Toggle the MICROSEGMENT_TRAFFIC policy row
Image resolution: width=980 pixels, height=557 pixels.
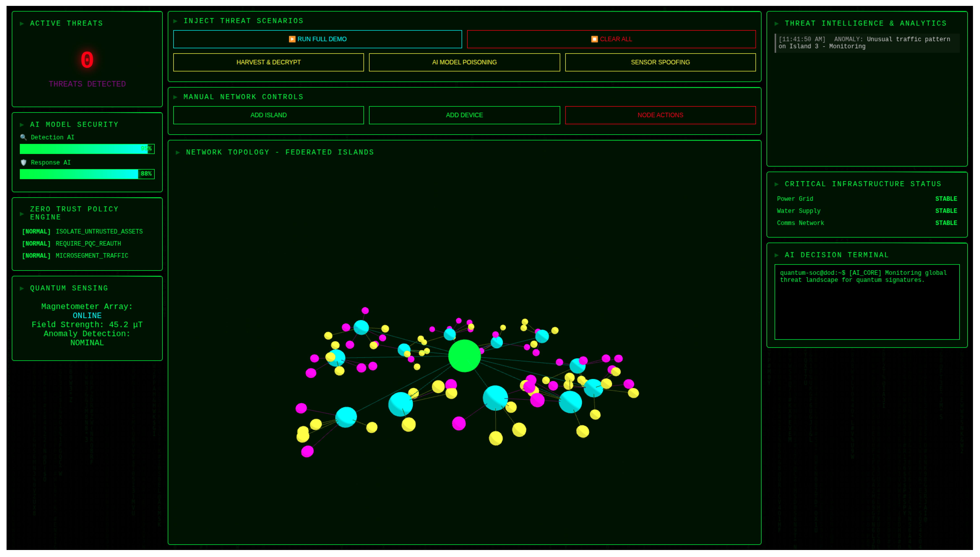[75, 256]
